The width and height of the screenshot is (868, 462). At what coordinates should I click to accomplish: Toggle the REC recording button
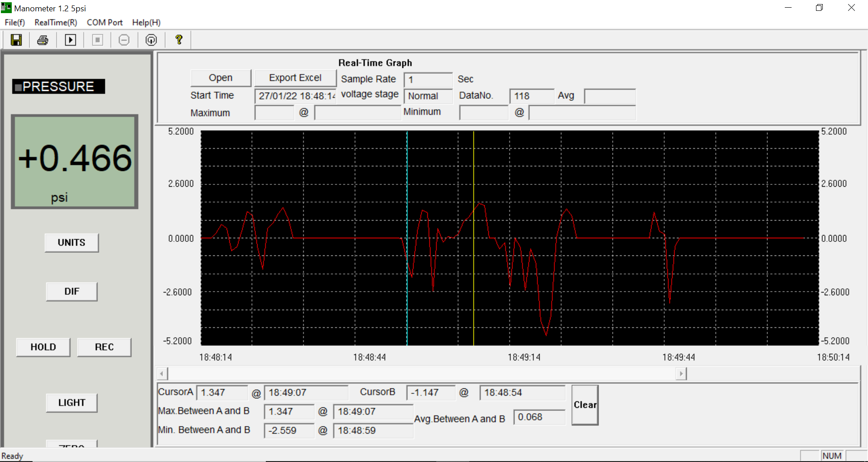tap(104, 347)
